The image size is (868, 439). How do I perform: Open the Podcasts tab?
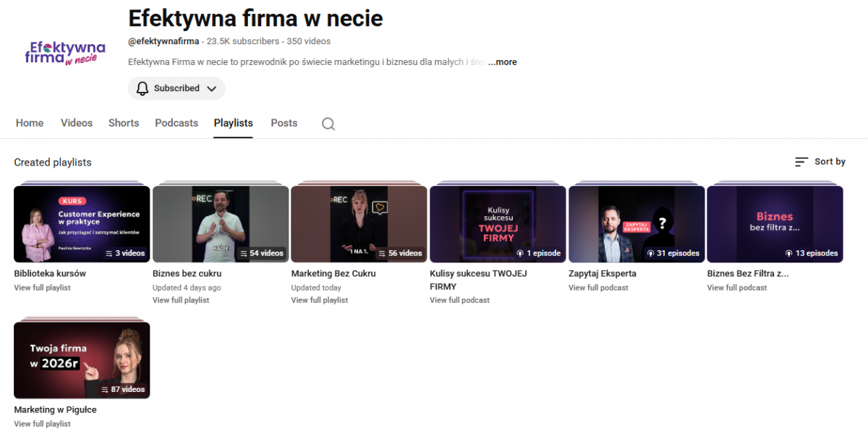[x=176, y=123]
